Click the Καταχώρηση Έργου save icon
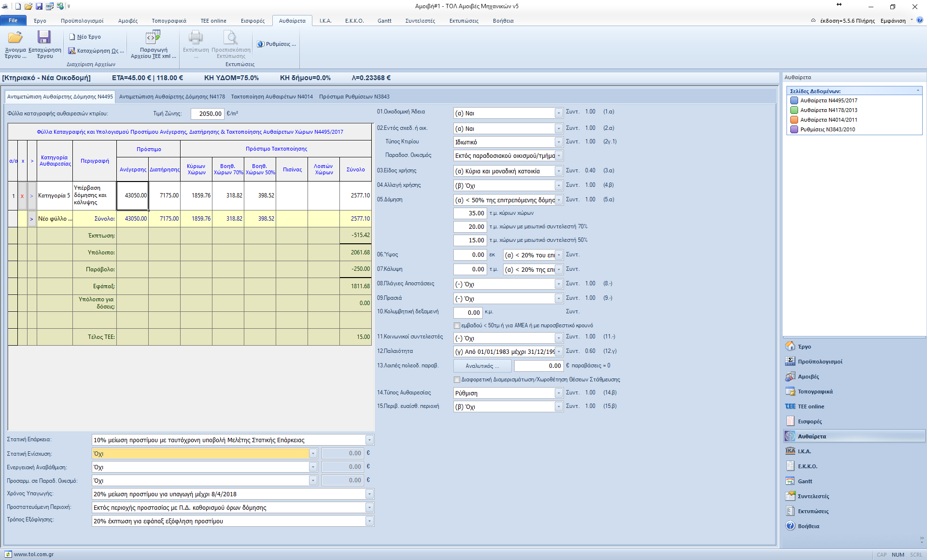 pyautogui.click(x=44, y=38)
